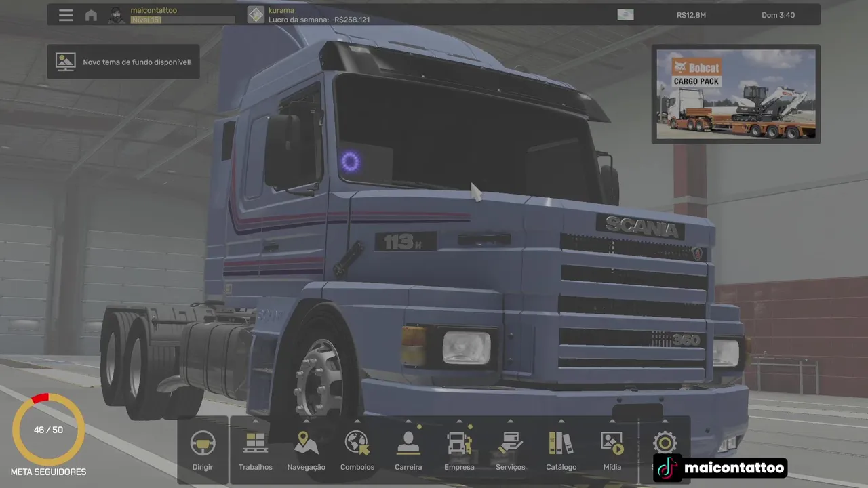Open the 'Novo tema de fundo disponível!' notification

(x=123, y=62)
